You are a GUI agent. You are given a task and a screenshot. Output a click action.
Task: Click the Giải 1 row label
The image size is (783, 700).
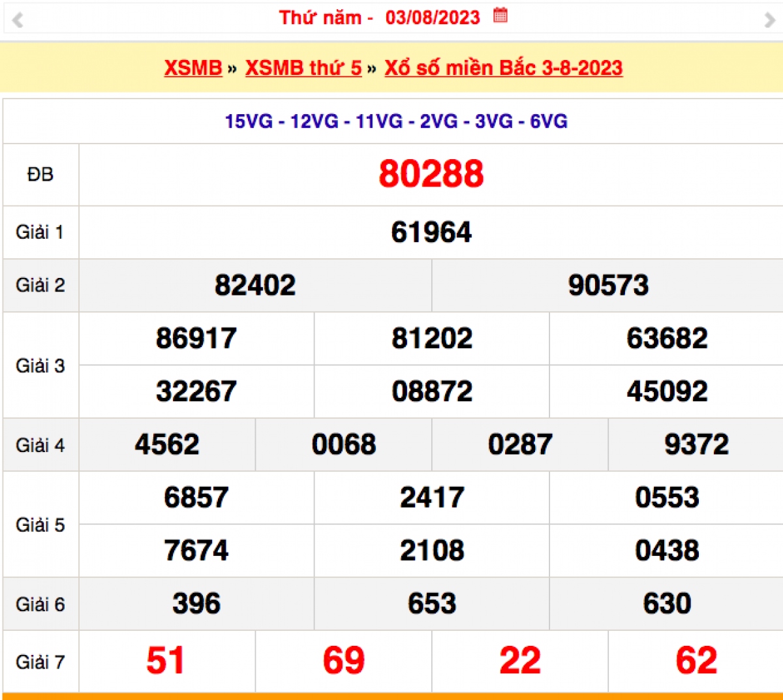(40, 232)
